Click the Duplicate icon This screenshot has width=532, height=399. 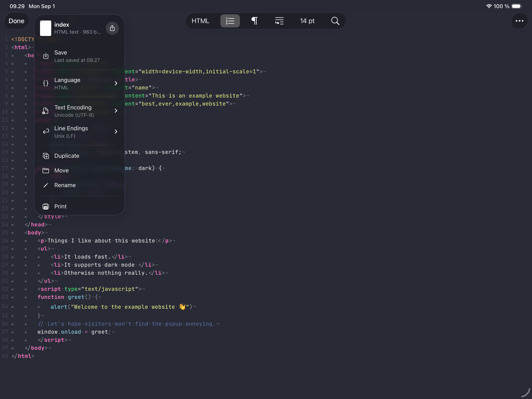[46, 156]
